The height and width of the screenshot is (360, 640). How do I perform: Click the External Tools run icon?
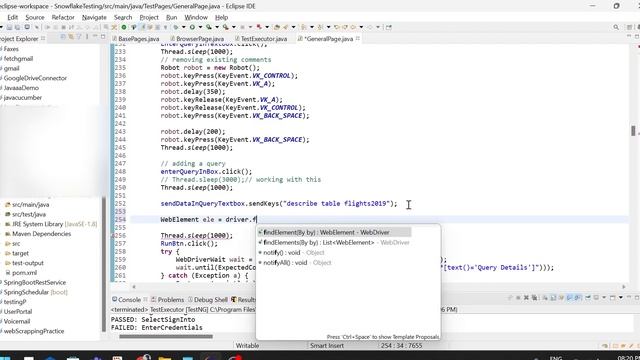tap(225, 27)
